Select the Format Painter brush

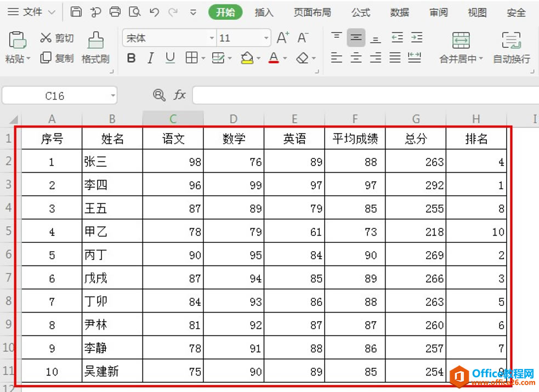pos(95,47)
